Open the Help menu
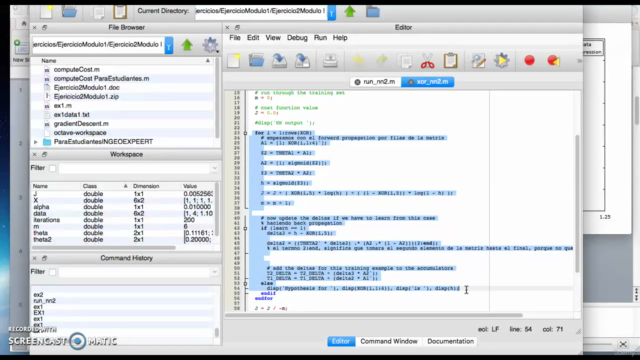This screenshot has width=640, height=360. [340, 38]
